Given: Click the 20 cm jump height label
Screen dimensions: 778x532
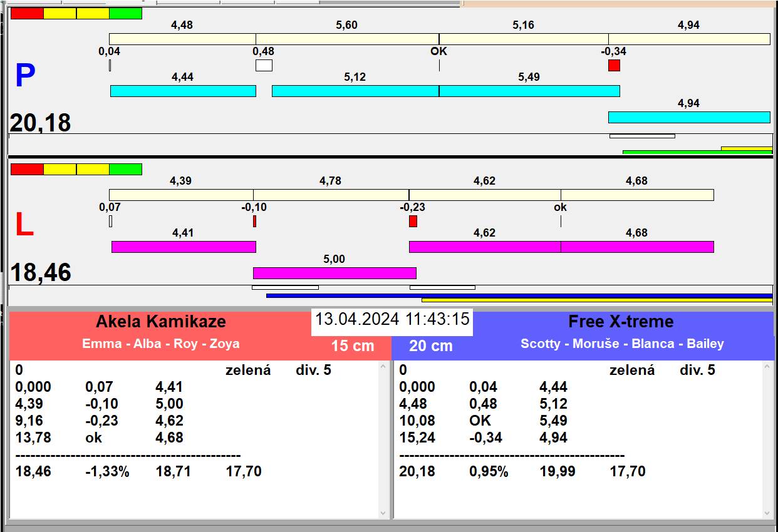Looking at the screenshot, I should (x=431, y=345).
